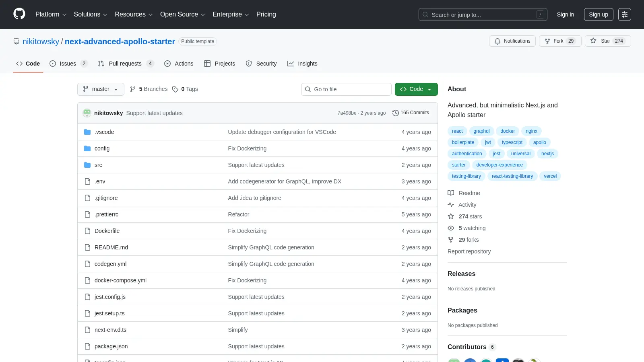Click the accessibility settings icon in header
The width and height of the screenshot is (644, 362).
coord(625,14)
